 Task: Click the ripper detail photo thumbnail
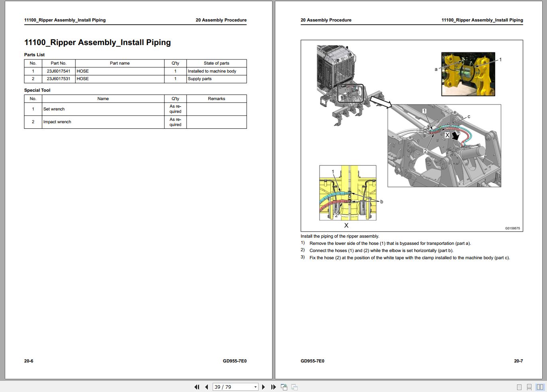[x=468, y=74]
